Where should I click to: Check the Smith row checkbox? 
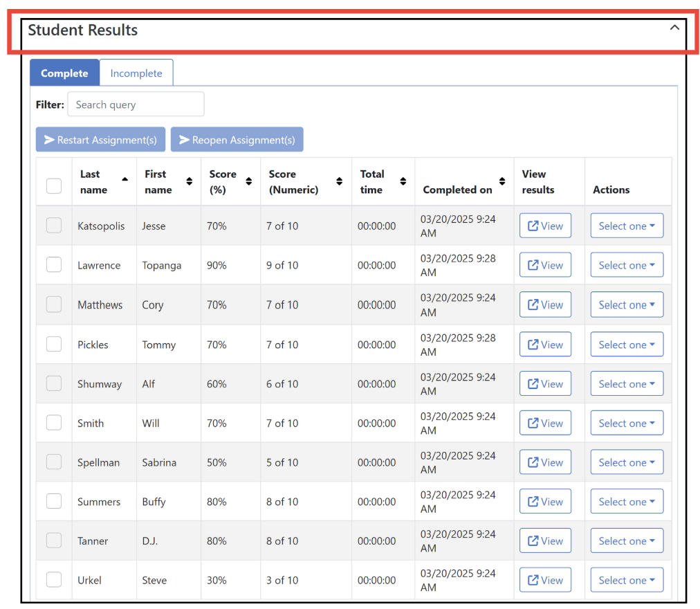click(54, 423)
